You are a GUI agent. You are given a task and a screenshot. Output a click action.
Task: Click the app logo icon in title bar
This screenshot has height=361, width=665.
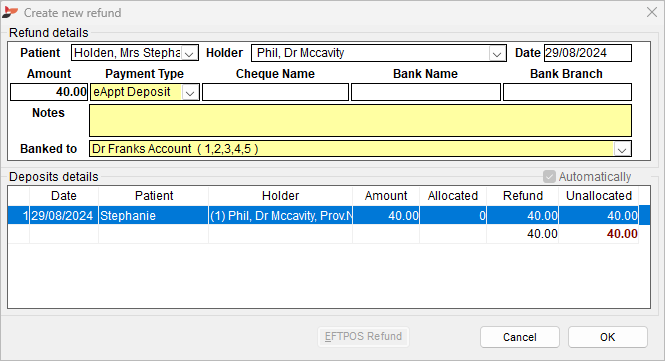click(x=10, y=13)
